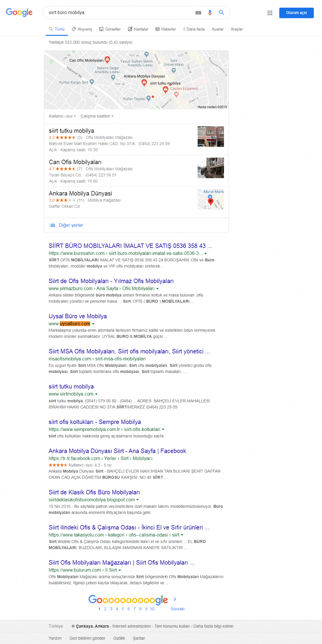The image size is (322, 644).
Task: Switch to the Alışveriş tab
Action: (82, 29)
